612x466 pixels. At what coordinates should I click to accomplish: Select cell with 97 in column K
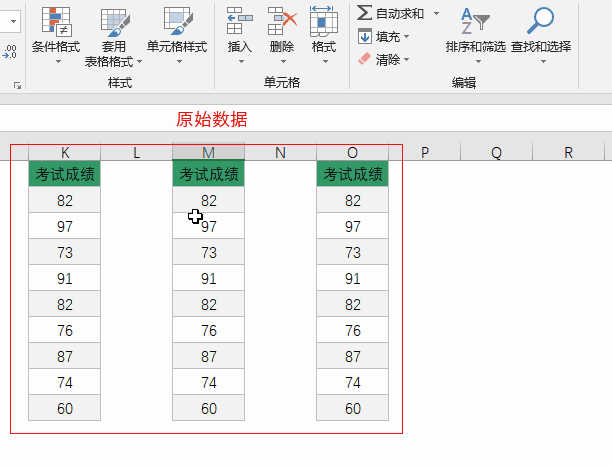[x=65, y=226]
